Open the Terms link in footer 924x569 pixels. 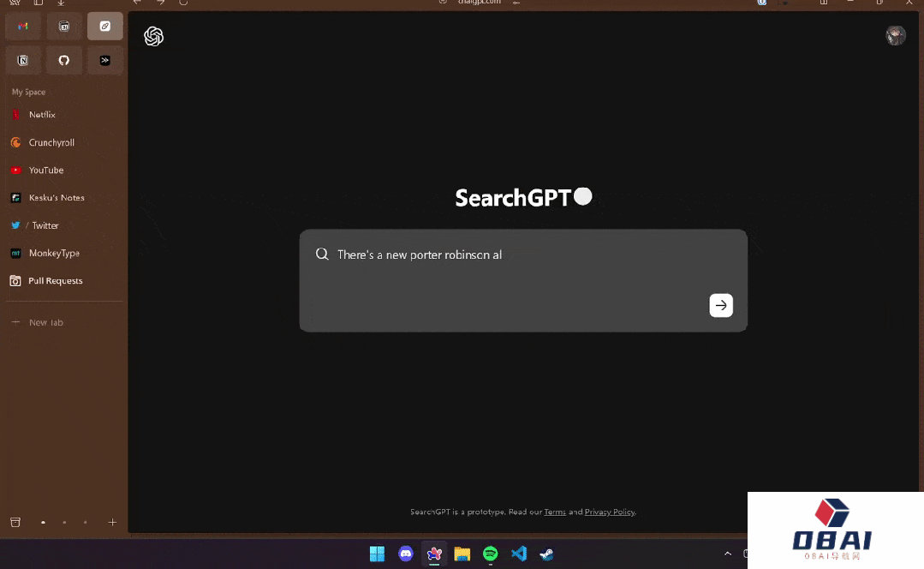[x=555, y=512]
